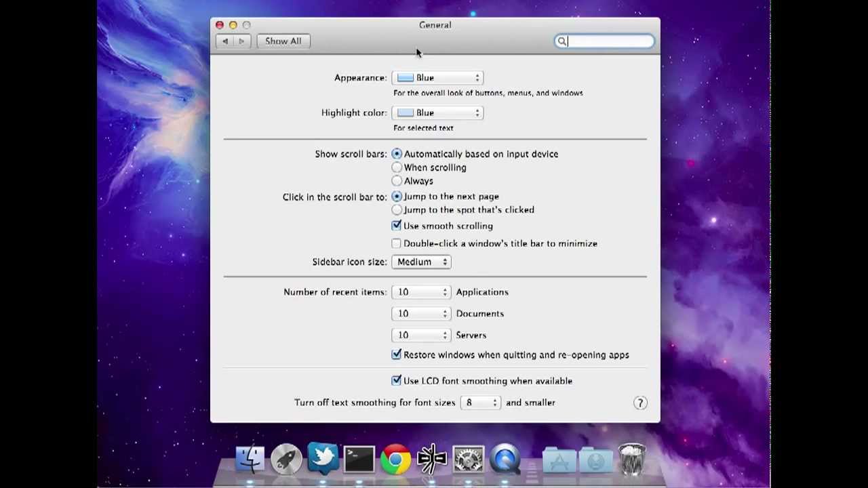Select 'When scrolling' scroll bar option

pos(397,167)
